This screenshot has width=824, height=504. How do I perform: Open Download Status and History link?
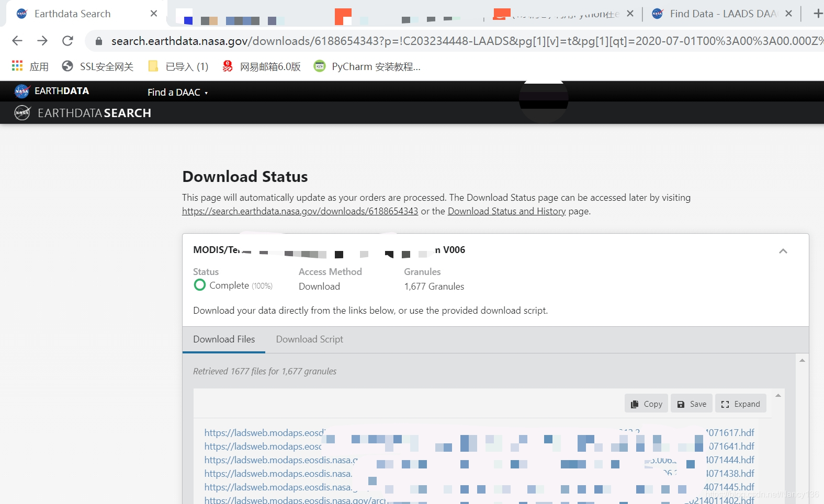click(x=506, y=211)
